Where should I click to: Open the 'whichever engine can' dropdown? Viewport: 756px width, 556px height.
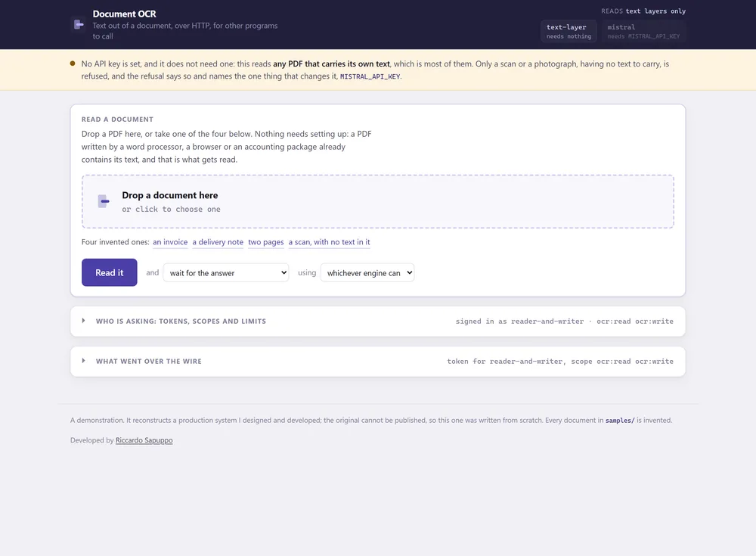[x=367, y=272]
